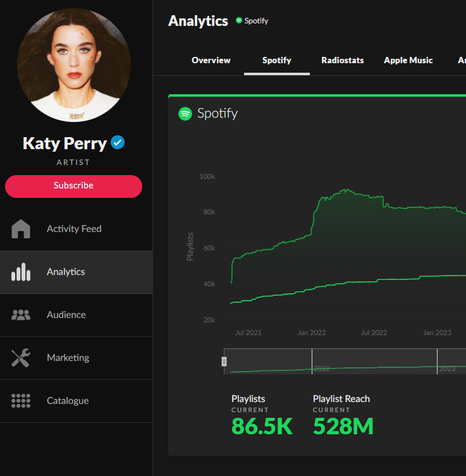The image size is (466, 476).
Task: Click the 80k y-axis label
Action: (x=209, y=212)
